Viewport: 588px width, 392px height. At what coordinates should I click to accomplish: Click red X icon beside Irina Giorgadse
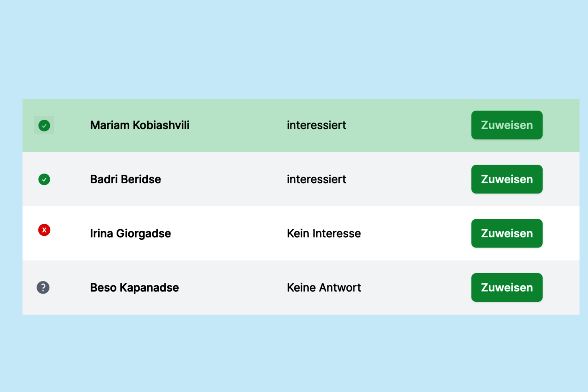click(44, 230)
